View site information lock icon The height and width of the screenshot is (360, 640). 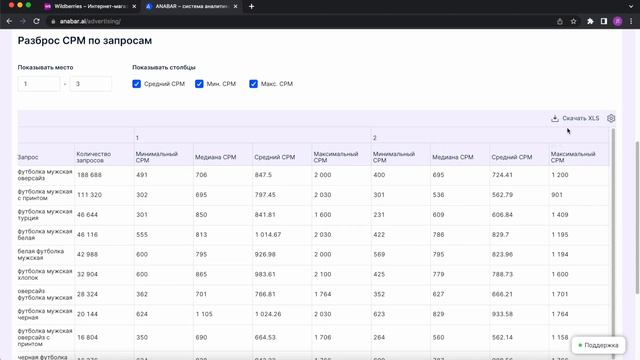tap(53, 21)
